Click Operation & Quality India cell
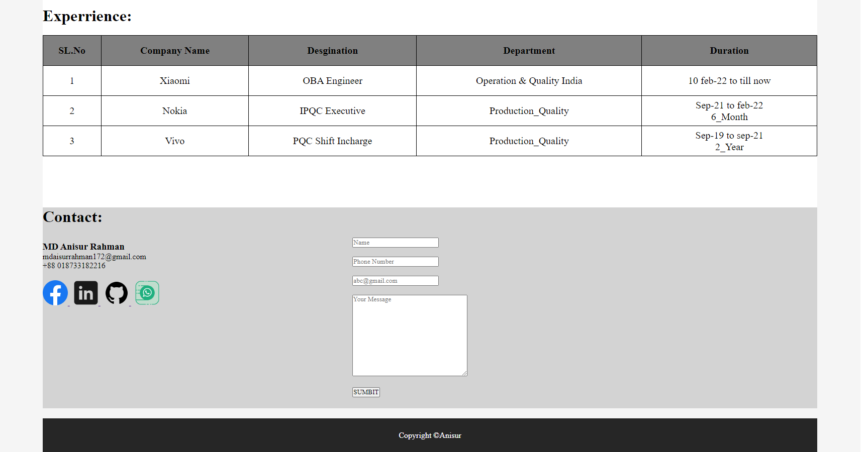Image resolution: width=868 pixels, height=452 pixels. point(529,81)
